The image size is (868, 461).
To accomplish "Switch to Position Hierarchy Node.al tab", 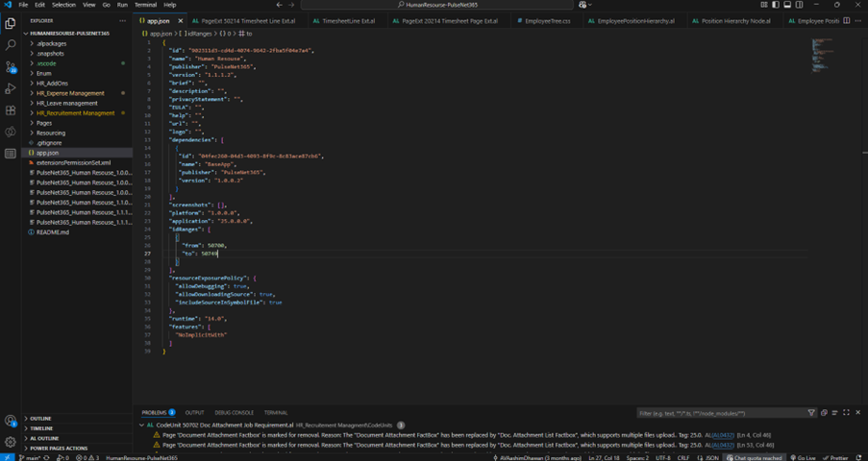I will tap(735, 21).
